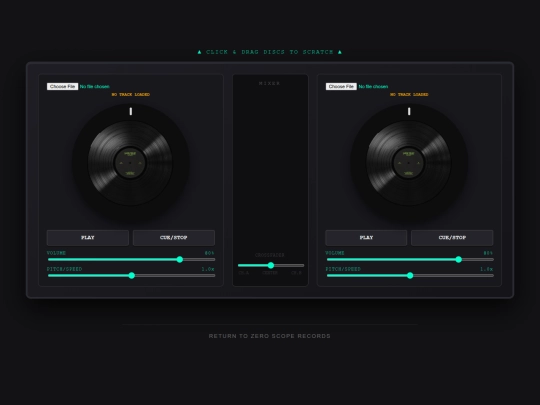Click the CH.B label under the crossfader

click(x=296, y=273)
